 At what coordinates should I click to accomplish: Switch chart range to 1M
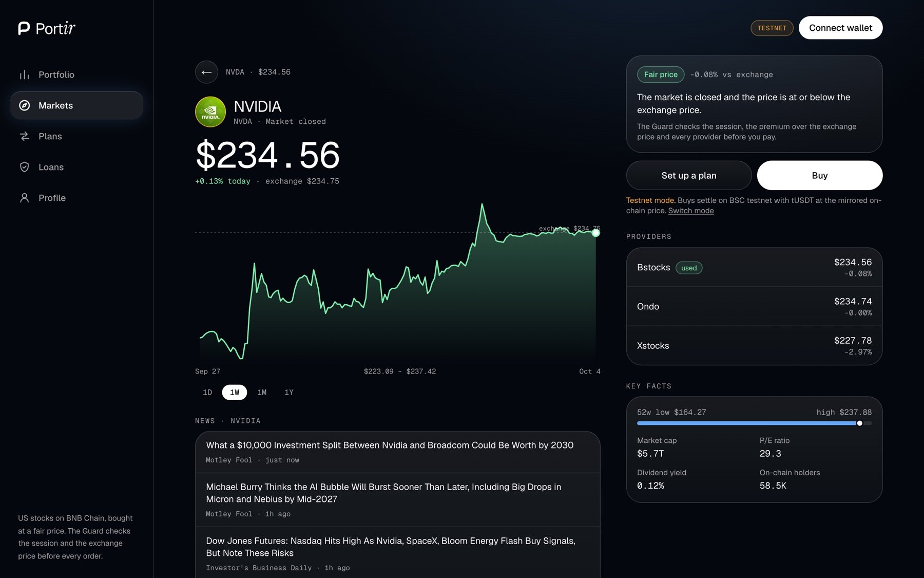click(262, 393)
